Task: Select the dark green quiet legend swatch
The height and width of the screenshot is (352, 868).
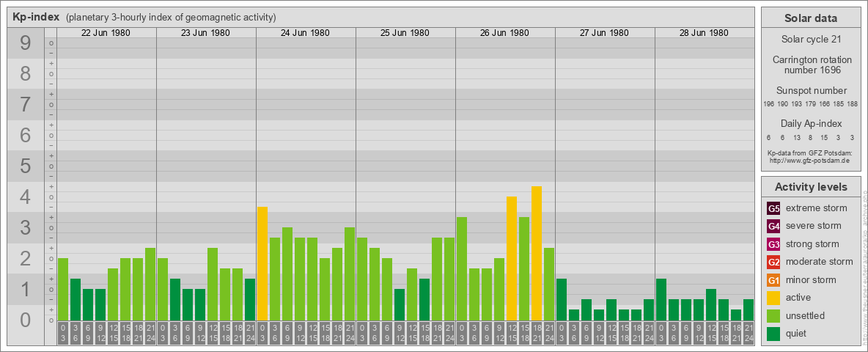Action: click(x=773, y=333)
